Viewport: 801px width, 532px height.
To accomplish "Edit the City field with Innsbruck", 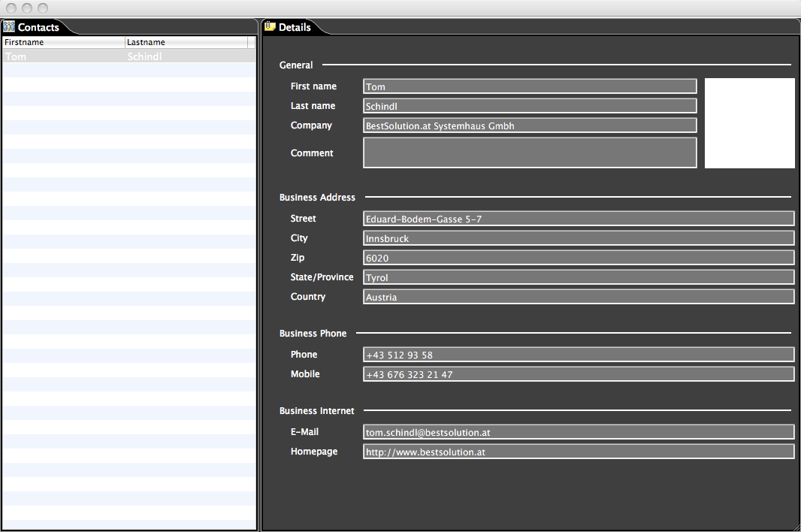I will pyautogui.click(x=579, y=237).
